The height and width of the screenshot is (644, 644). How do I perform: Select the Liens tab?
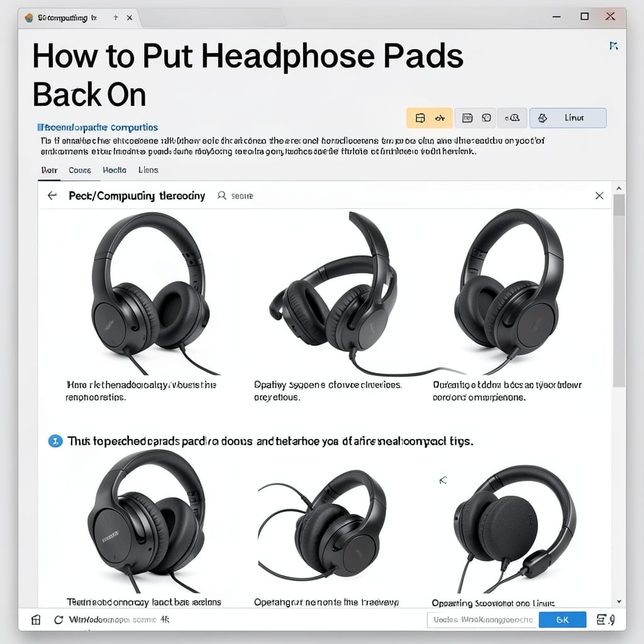(148, 170)
